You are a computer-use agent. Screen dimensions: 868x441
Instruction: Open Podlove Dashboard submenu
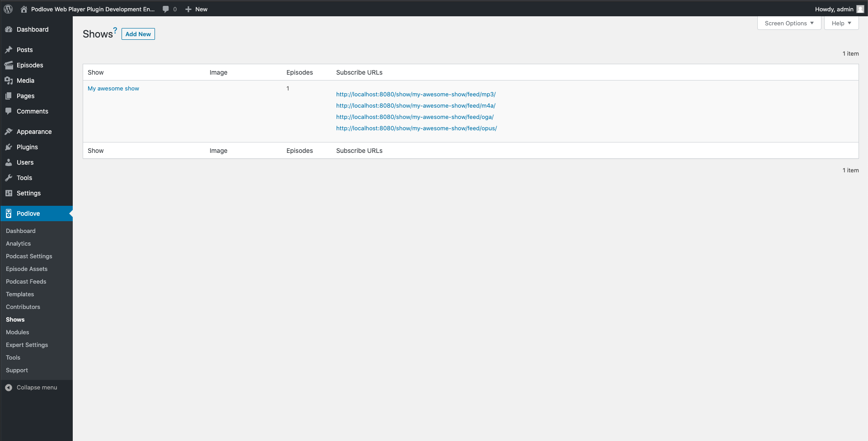pyautogui.click(x=20, y=231)
